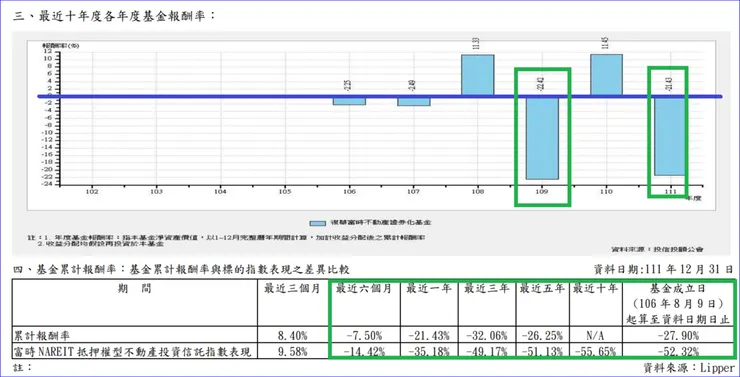Click the 資料日期:111年12月31日 text
Viewport: 740px width, 377px height.
tap(664, 270)
